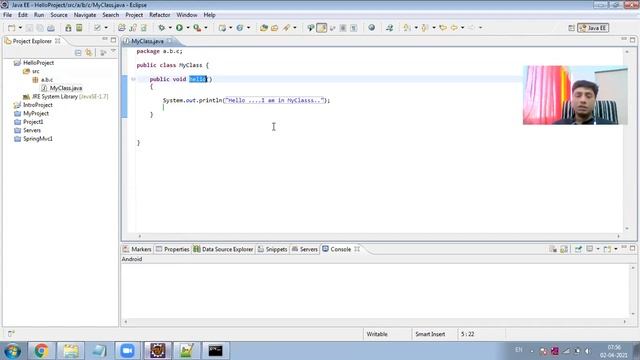Click the console vertical scrollbar
Screen dimensions: 640x360
pyautogui.click(x=633, y=291)
